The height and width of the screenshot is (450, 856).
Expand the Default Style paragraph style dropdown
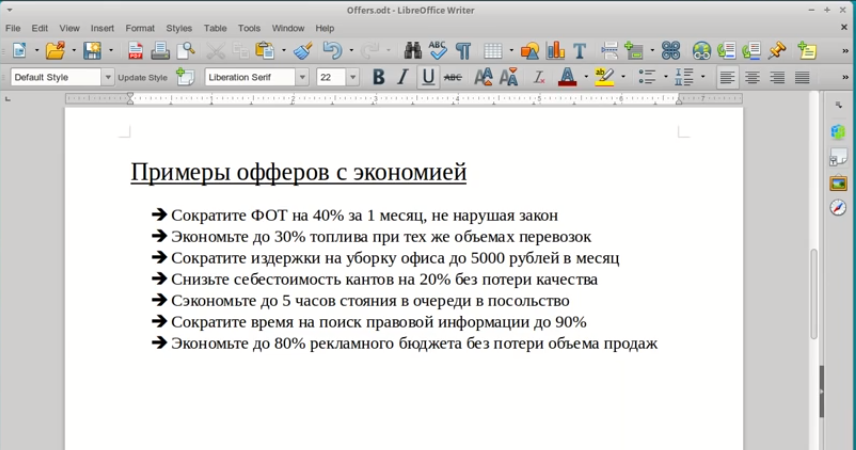tap(108, 77)
